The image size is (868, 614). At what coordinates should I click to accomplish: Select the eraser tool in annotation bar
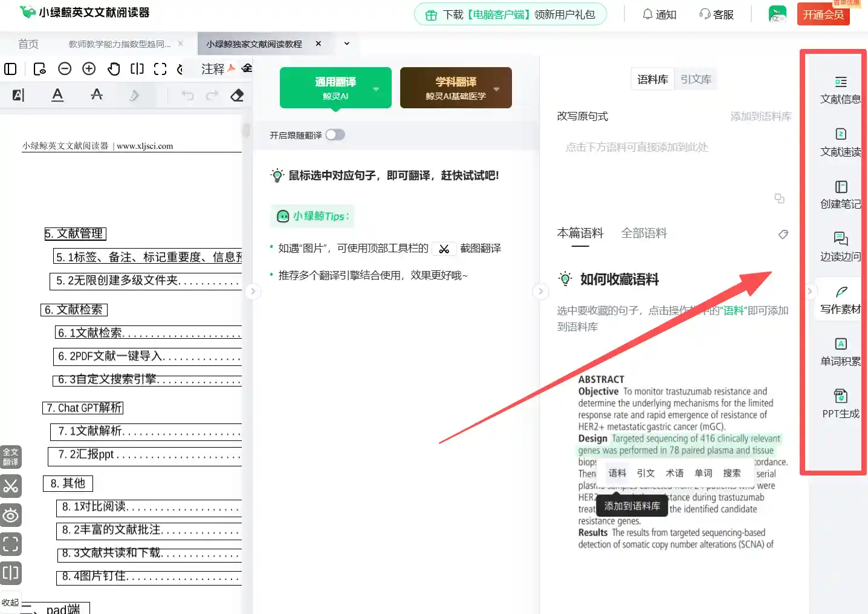(237, 96)
